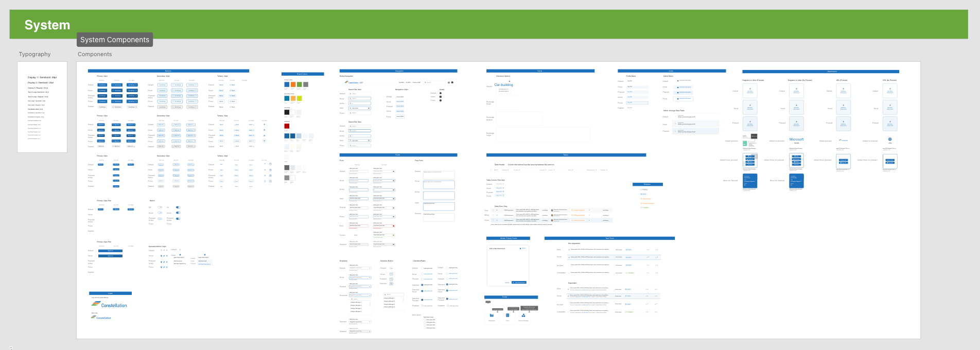
Task: Toggle the Default On switch
Action: tap(178, 207)
